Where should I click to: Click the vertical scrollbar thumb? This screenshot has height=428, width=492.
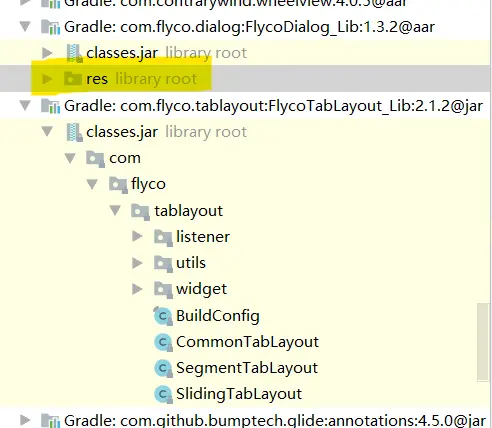point(483,342)
